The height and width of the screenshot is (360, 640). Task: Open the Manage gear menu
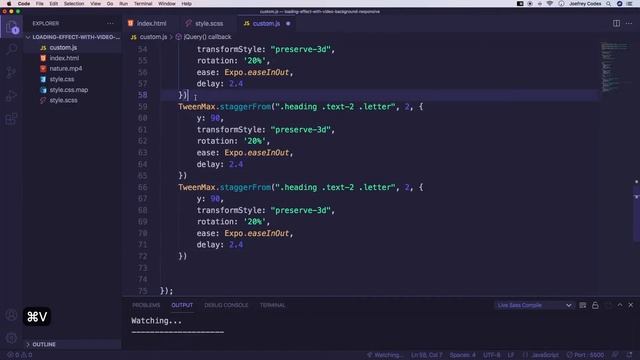pyautogui.click(x=11, y=338)
